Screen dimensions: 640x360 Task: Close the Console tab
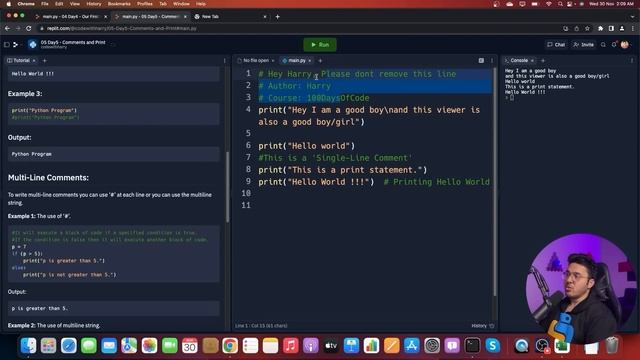[532, 60]
